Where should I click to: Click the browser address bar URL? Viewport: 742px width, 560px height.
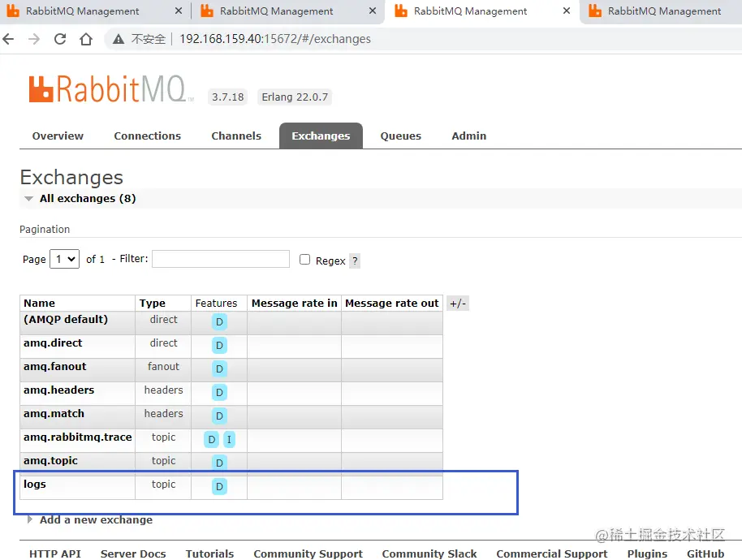[275, 39]
